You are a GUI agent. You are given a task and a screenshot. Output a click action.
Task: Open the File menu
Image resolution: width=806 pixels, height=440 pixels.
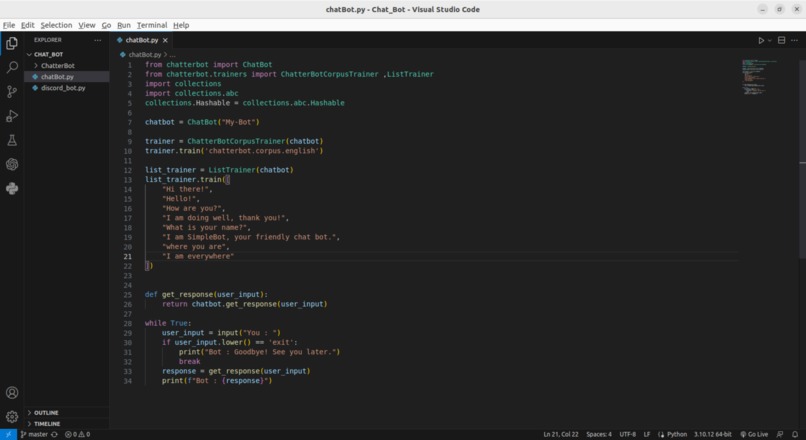[9, 25]
